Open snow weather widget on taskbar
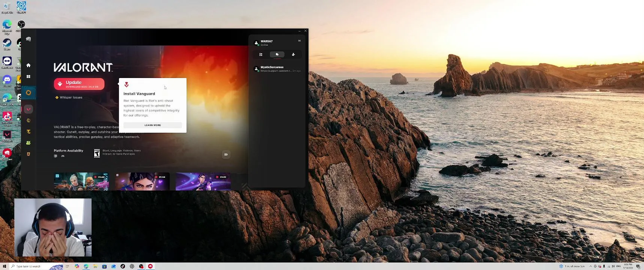Viewport: 644px width, 270px height. 572,266
